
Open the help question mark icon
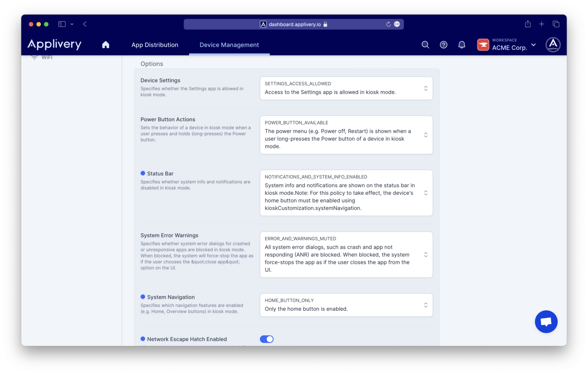443,45
